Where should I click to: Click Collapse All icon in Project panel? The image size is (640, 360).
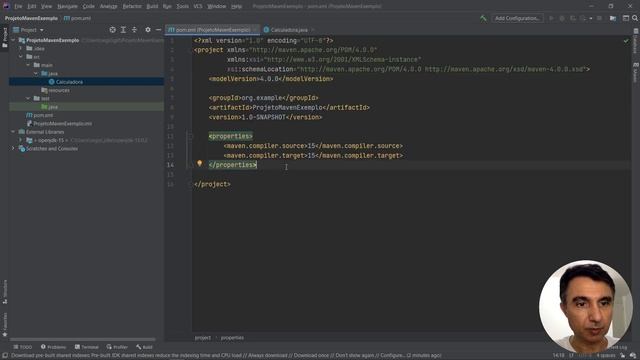pos(134,30)
